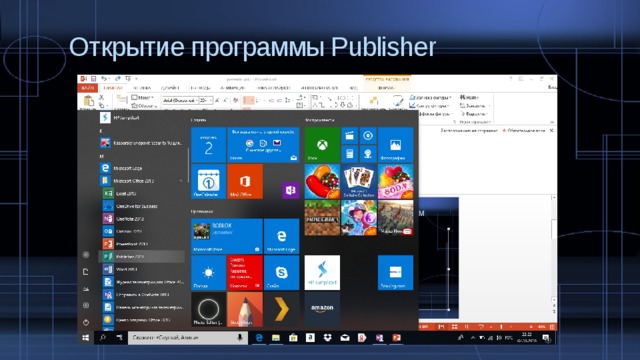
Task: Open Dropbox from the taskbar
Action: (x=327, y=338)
